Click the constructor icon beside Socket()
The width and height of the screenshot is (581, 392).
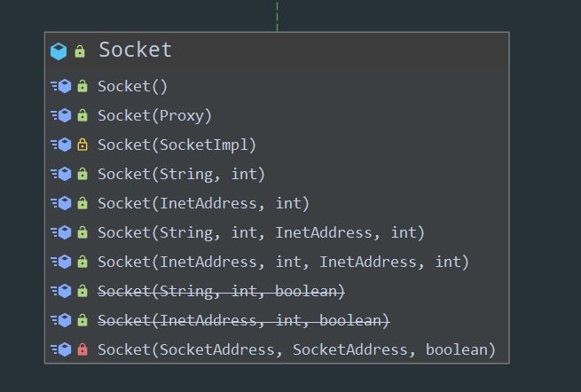61,86
